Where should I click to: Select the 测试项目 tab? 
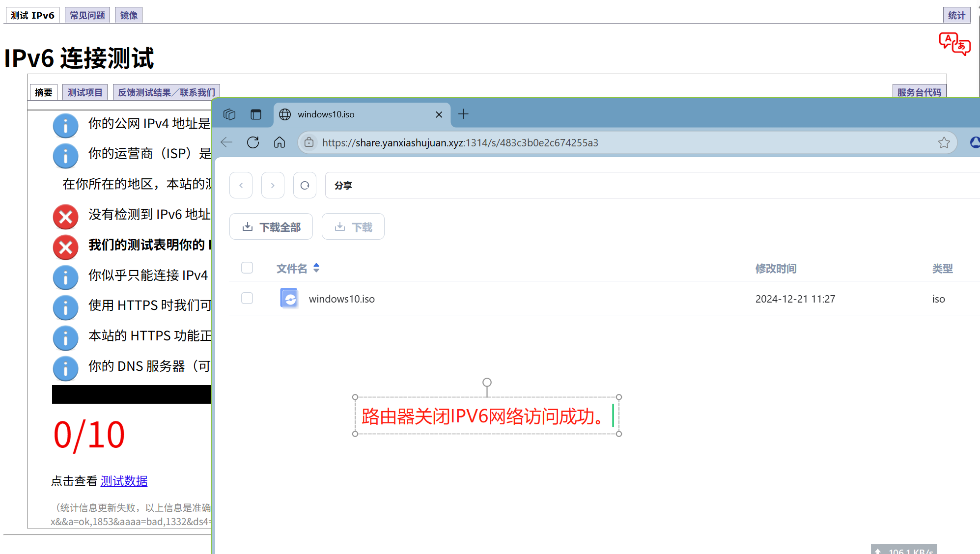click(85, 92)
